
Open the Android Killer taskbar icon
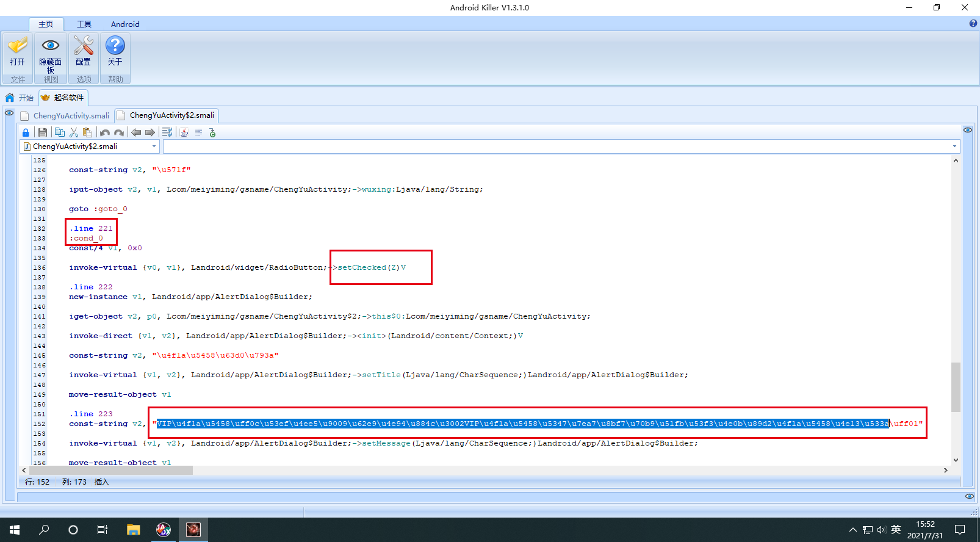click(x=193, y=530)
